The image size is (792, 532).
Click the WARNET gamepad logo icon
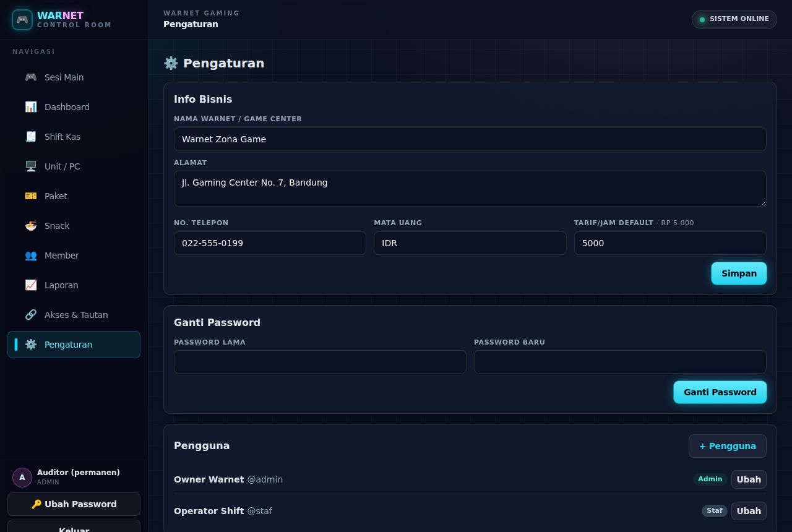[22, 20]
